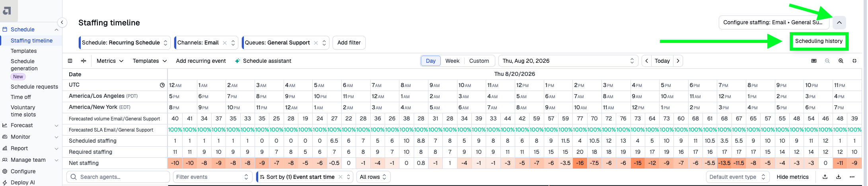Image resolution: width=868 pixels, height=186 pixels.
Task: Open the Schedule assistant sparkle tool
Action: (263, 61)
